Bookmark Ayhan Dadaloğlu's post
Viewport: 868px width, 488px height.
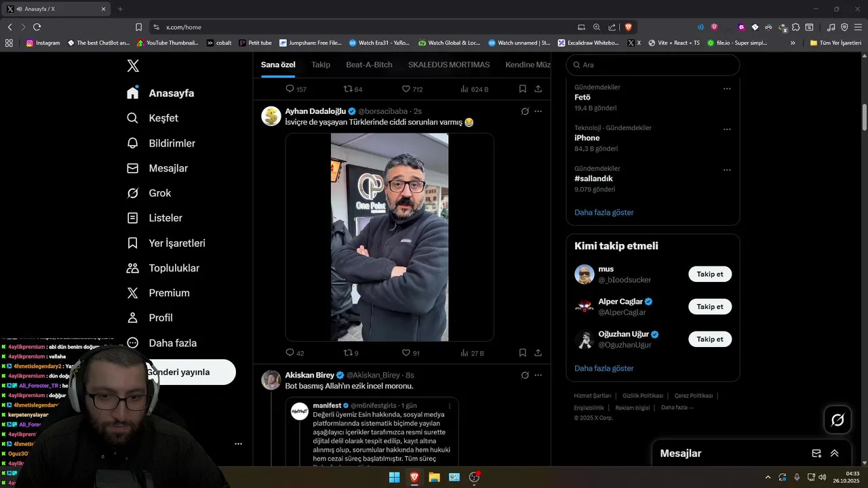click(x=522, y=353)
